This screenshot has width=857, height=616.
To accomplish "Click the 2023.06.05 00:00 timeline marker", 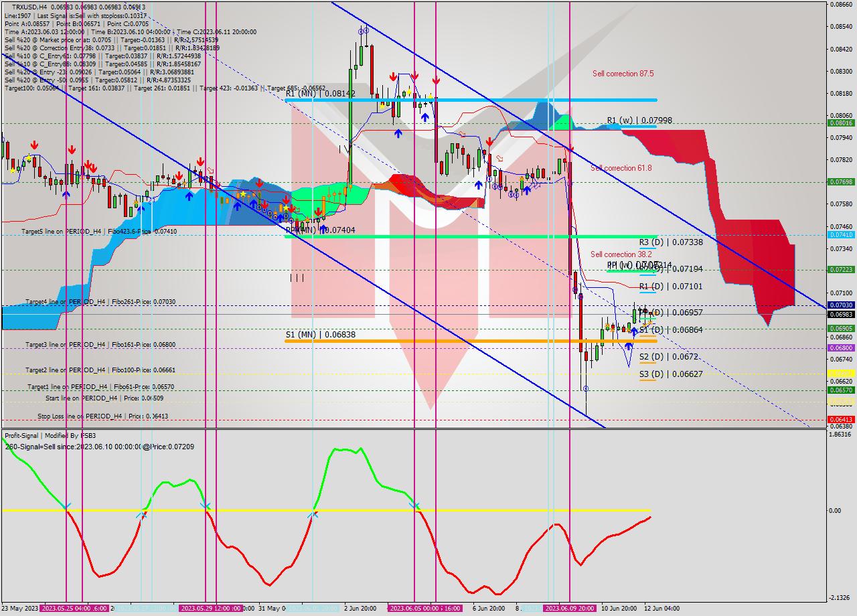I will [413, 609].
